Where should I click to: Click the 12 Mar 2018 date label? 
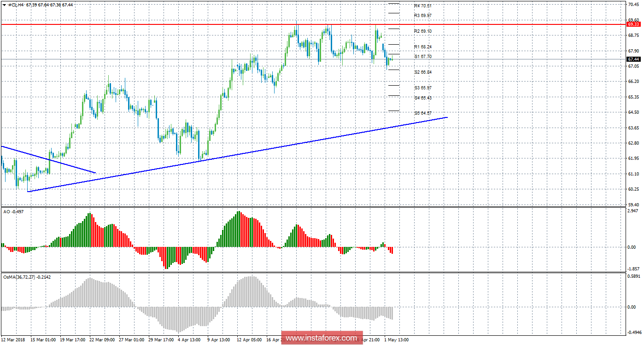coord(14,340)
